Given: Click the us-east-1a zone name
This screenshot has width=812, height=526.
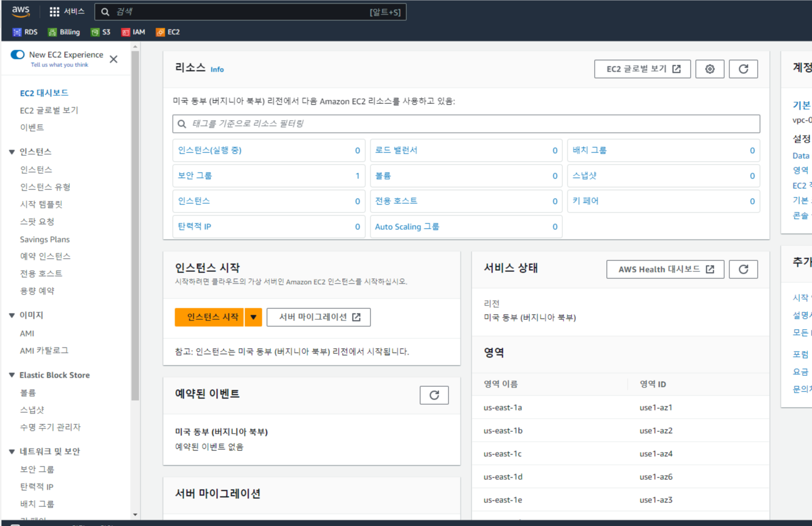Looking at the screenshot, I should point(503,408).
